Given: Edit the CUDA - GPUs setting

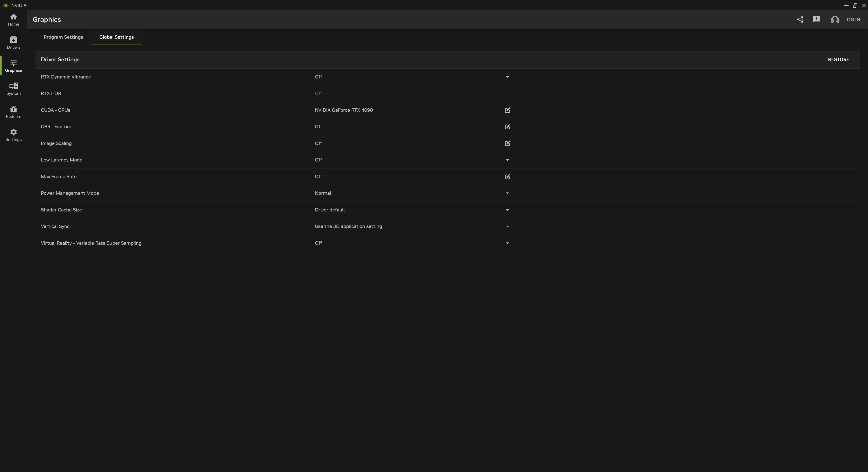Looking at the screenshot, I should [507, 110].
